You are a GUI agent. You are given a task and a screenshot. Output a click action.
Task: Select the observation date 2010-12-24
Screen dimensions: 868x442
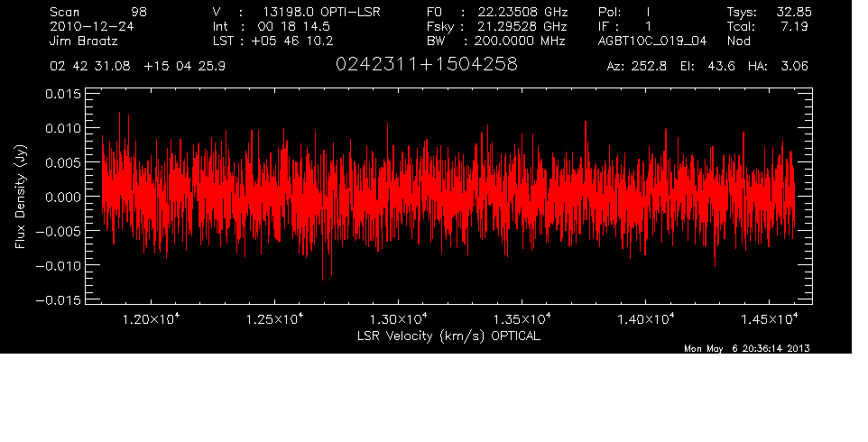point(91,26)
